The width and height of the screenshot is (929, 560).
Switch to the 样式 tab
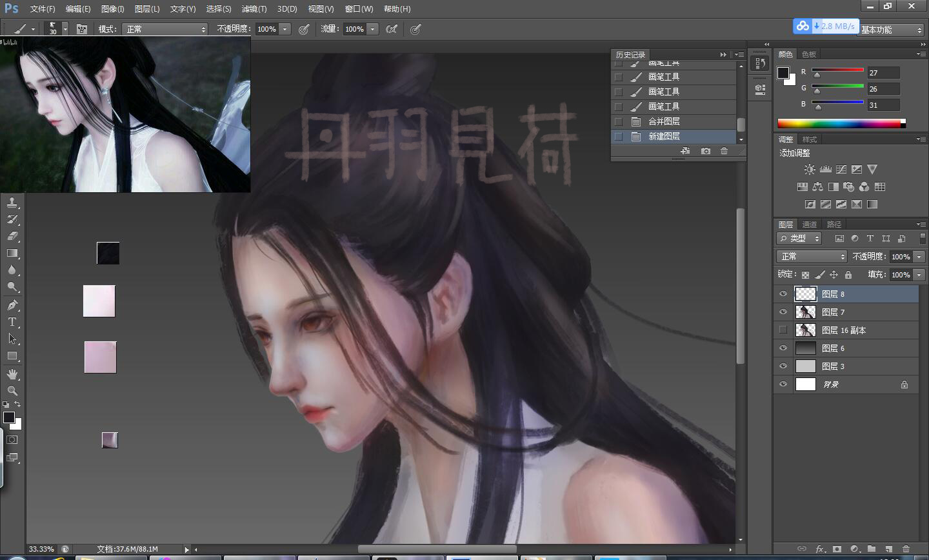[810, 139]
